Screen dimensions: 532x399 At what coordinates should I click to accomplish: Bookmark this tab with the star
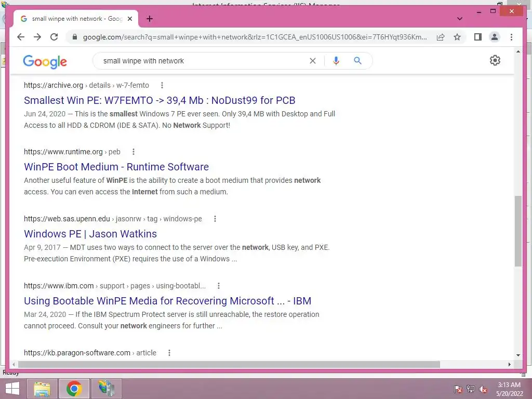(x=457, y=37)
